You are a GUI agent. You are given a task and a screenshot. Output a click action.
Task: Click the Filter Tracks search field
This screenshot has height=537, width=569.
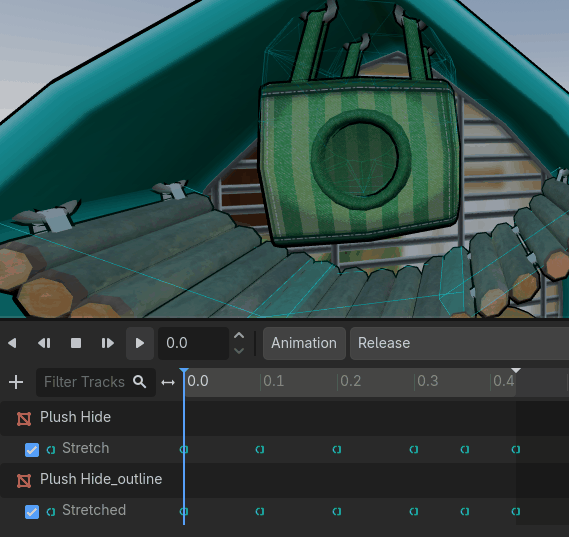click(x=96, y=382)
